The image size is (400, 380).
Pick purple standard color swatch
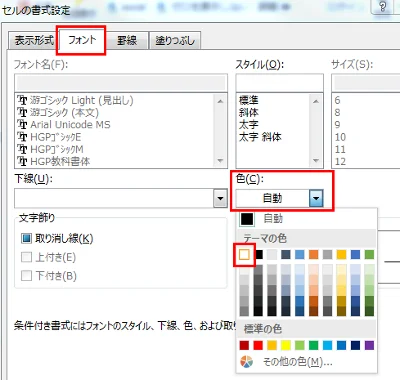pos(369,345)
